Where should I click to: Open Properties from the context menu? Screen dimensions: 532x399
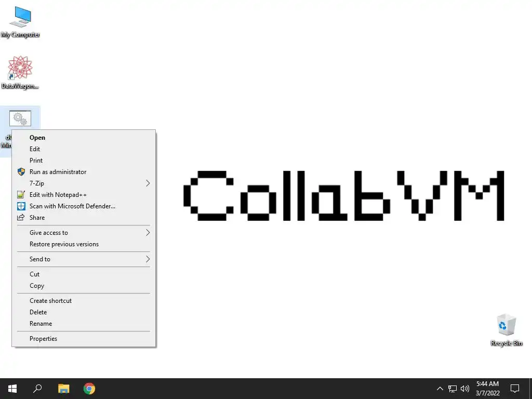pos(84,339)
